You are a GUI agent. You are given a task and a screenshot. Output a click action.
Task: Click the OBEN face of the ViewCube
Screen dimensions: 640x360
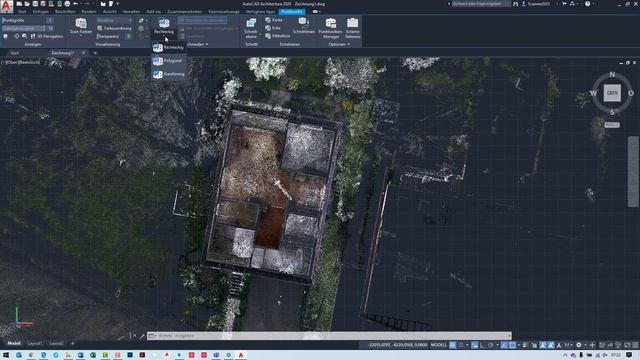[612, 93]
